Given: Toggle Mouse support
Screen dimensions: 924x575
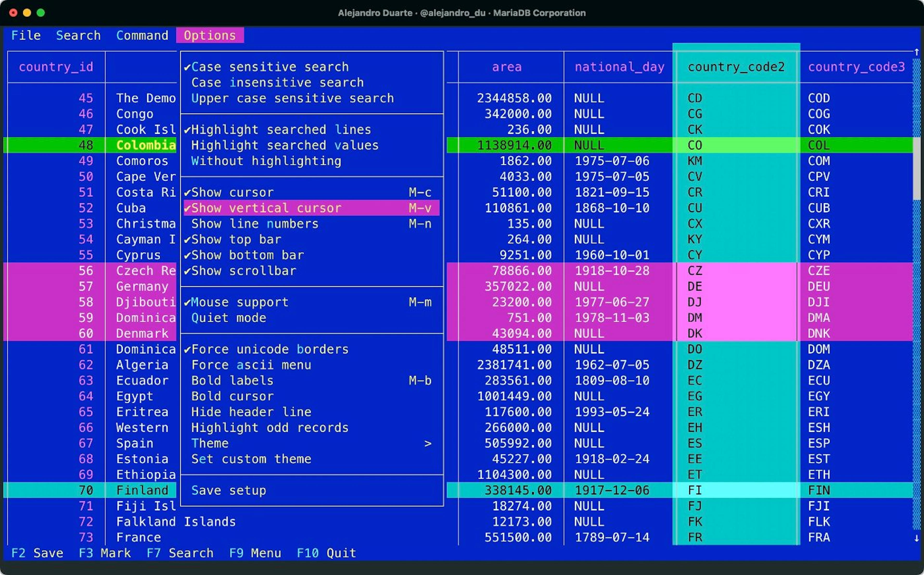Looking at the screenshot, I should [x=239, y=302].
